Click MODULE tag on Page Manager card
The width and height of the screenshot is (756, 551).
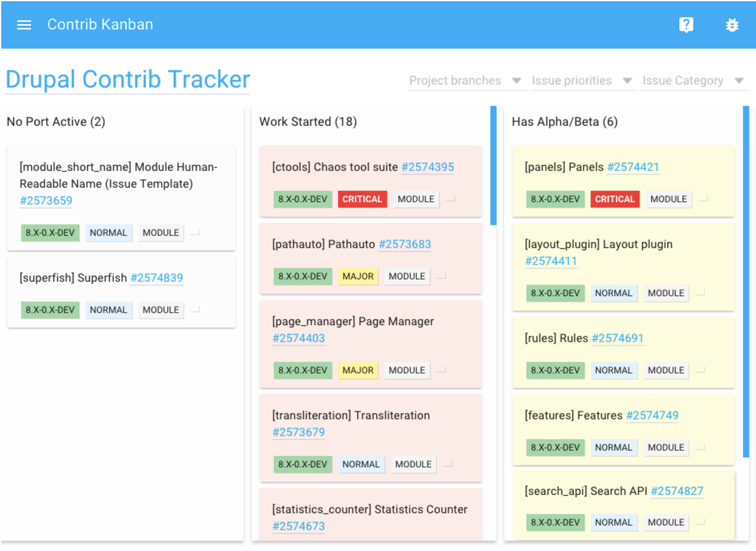coord(407,370)
